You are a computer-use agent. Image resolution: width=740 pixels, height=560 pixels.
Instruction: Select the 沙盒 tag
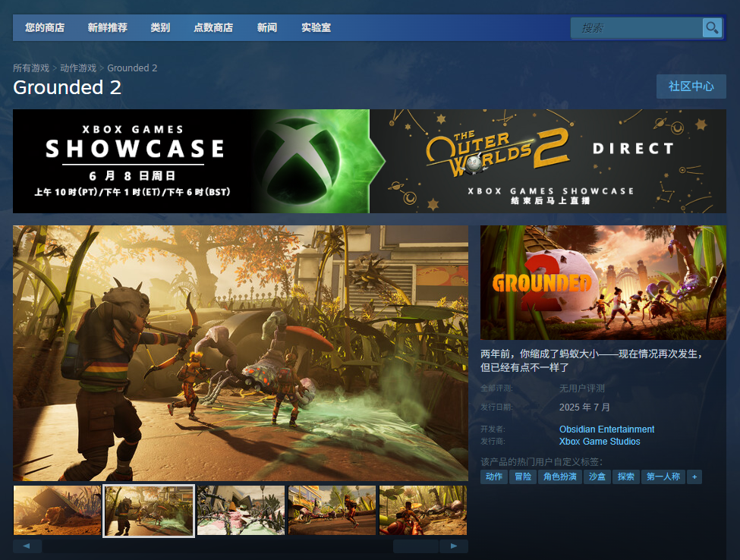coord(597,477)
